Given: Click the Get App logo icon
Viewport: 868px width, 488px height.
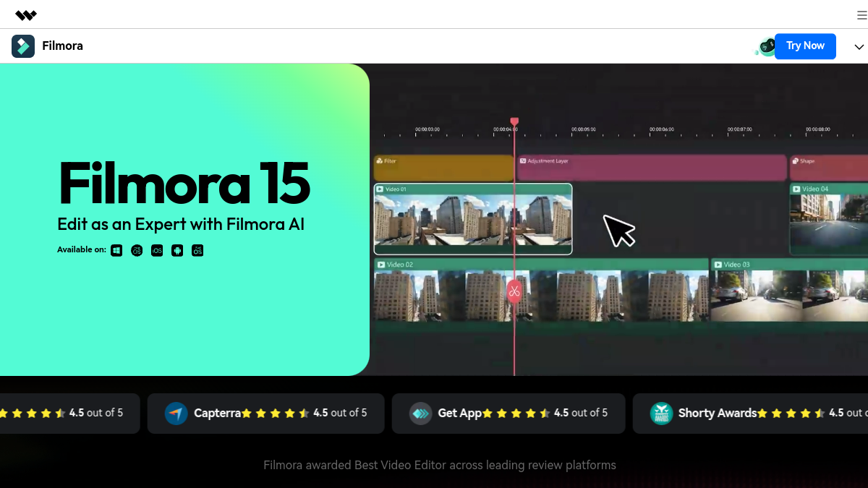Looking at the screenshot, I should click(x=421, y=414).
